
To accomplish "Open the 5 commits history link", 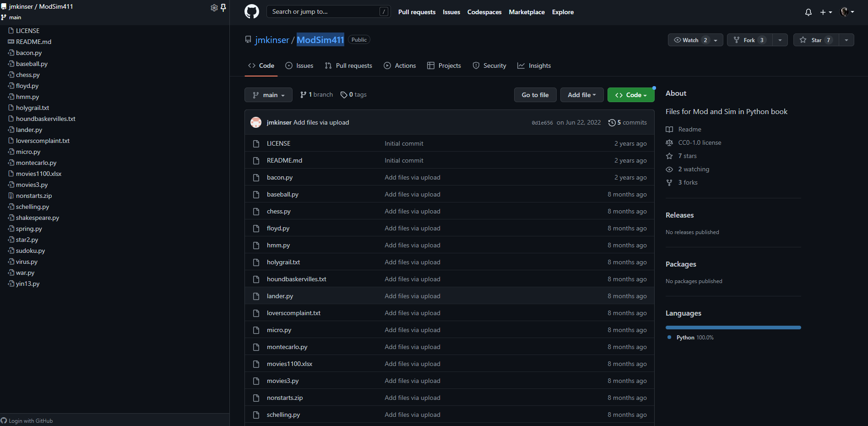I will (627, 122).
